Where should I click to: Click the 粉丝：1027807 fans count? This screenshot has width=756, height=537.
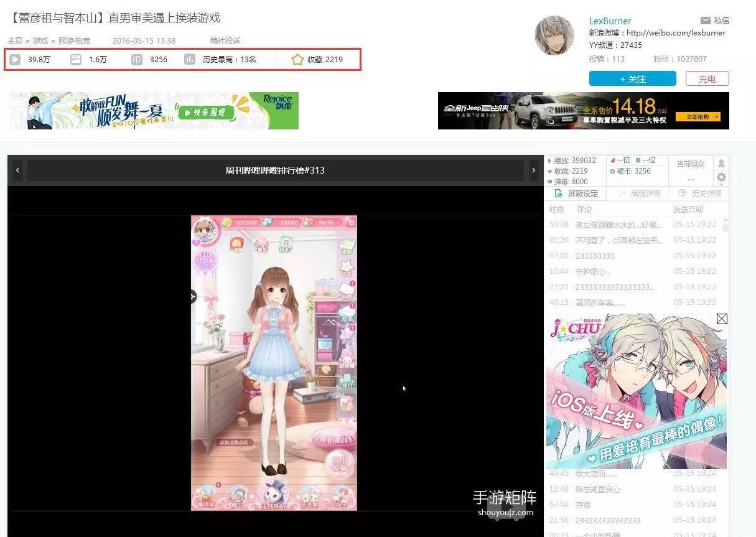[x=680, y=59]
